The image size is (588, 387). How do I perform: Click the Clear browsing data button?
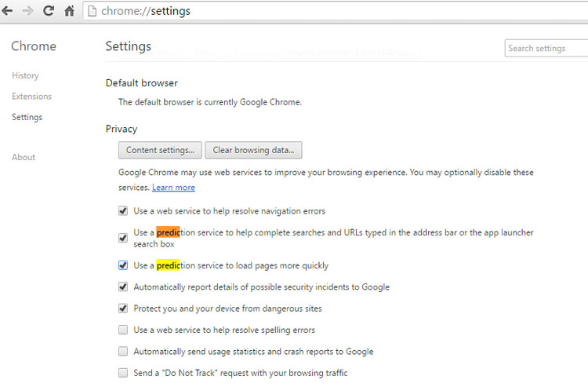pos(253,150)
